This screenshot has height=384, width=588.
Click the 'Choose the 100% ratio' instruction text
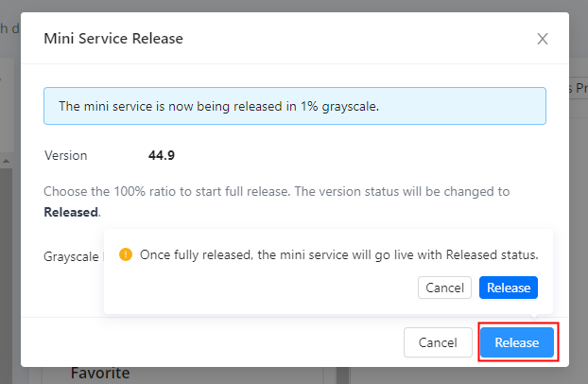pos(277,191)
